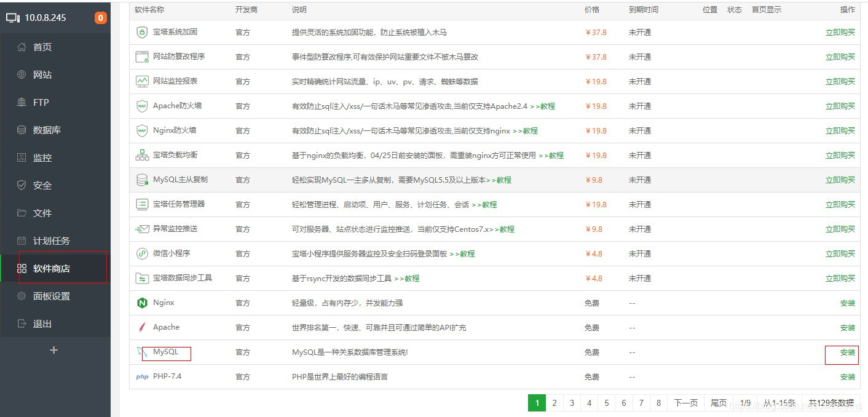The width and height of the screenshot is (868, 417).
Task: Click the folder icon beside 文件
Action: click(x=22, y=213)
